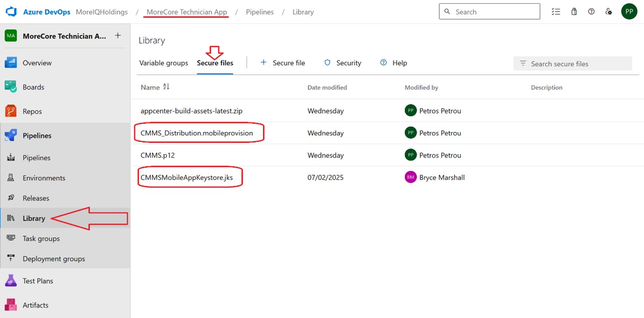Collapse the Pipelines sidebar section
644x318 pixels.
click(37, 135)
